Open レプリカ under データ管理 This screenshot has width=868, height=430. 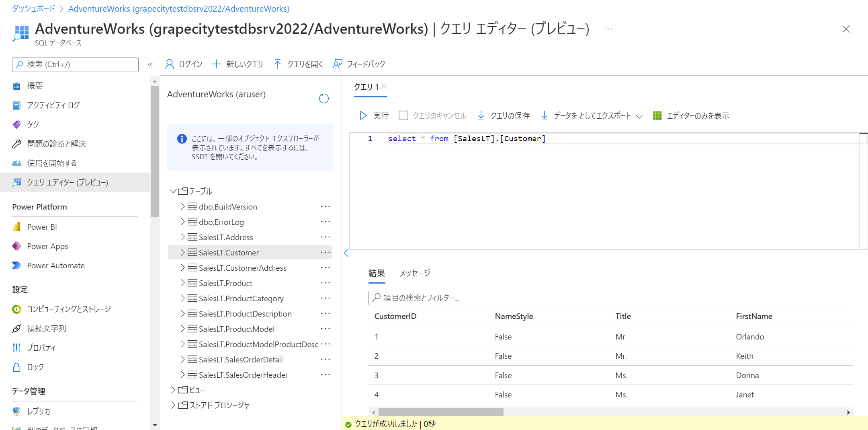click(39, 411)
